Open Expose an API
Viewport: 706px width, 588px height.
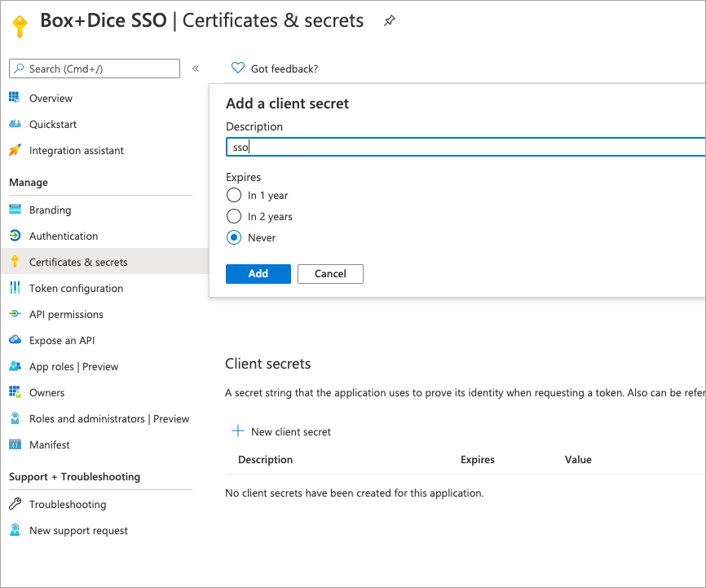click(62, 341)
